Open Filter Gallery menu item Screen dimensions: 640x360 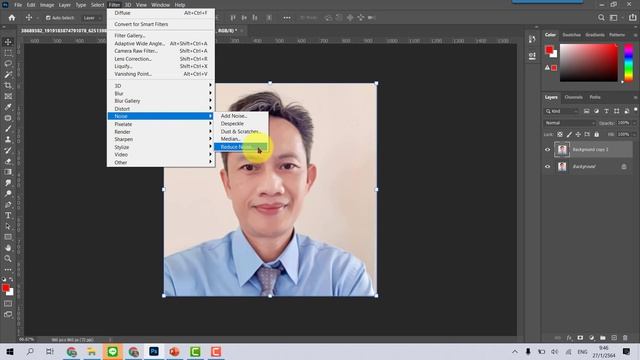pyautogui.click(x=160, y=36)
